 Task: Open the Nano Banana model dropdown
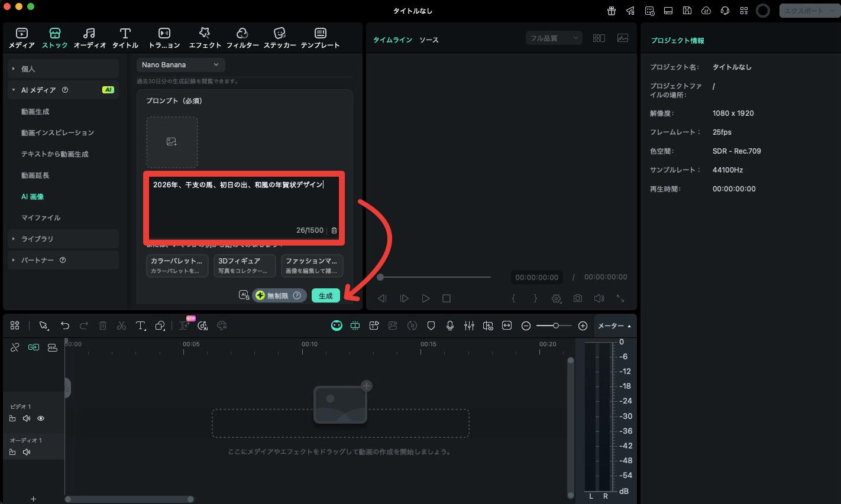180,65
